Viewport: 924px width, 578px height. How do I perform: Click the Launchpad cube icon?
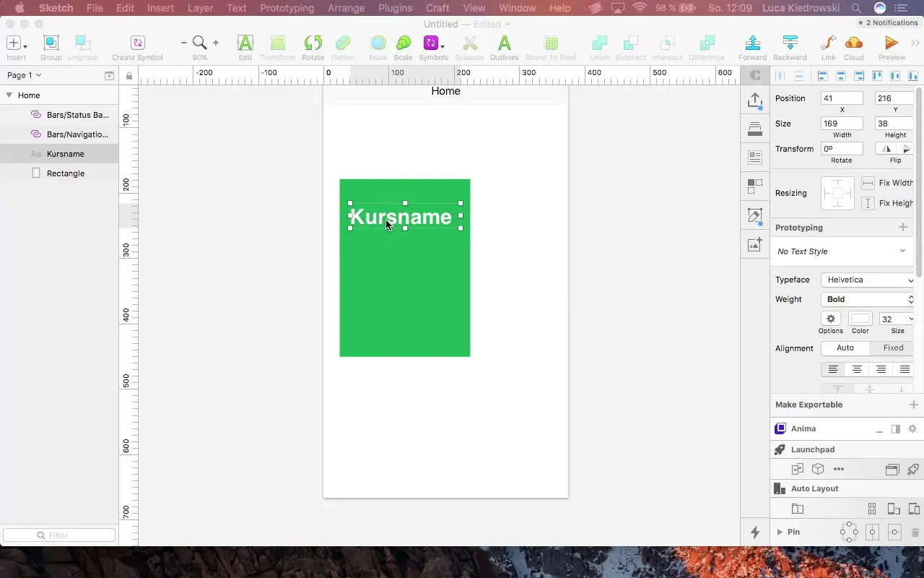click(x=818, y=470)
